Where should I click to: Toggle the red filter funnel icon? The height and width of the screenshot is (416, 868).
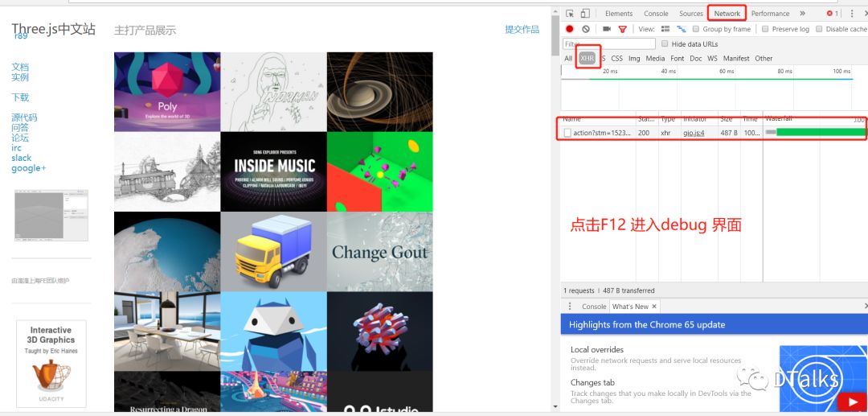pos(622,29)
